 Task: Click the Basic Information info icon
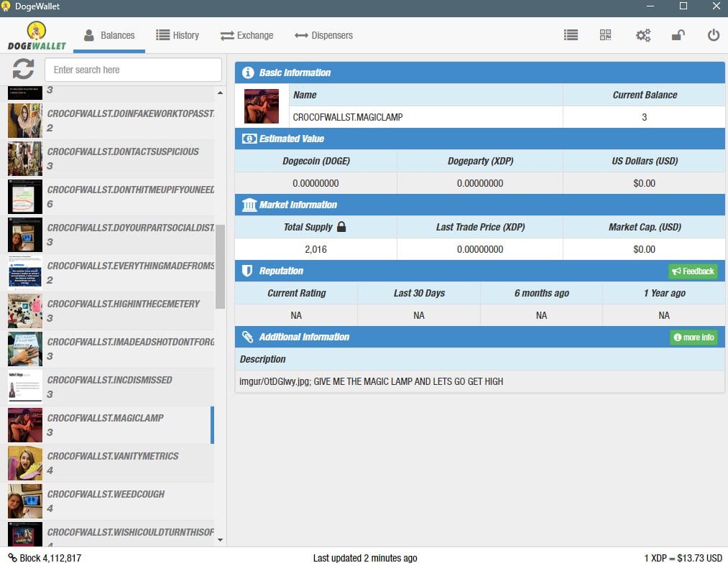248,73
